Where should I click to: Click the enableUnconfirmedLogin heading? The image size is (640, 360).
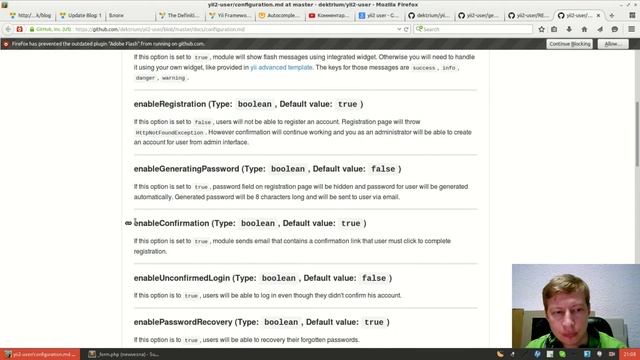(263, 278)
